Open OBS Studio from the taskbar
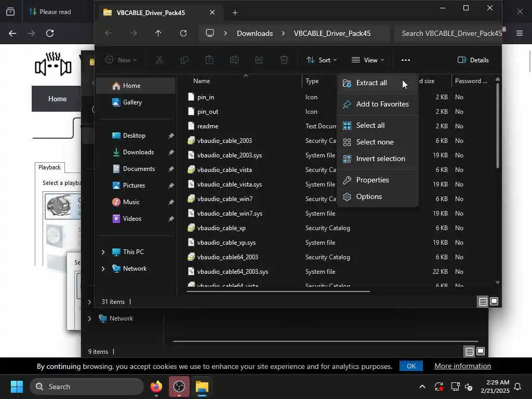Screen dimensions: 532x399 [179, 387]
